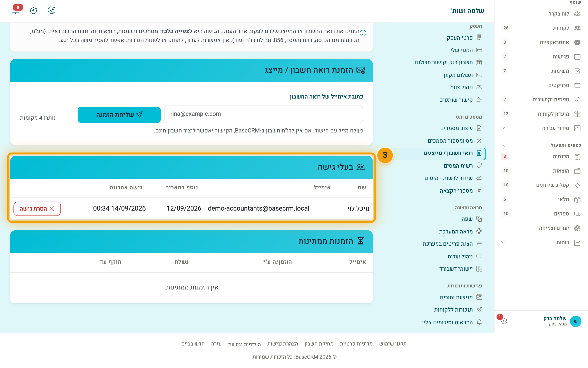Image resolution: width=588 pixels, height=368 pixels.
Task: Open the notifications bell icon
Action: [x=16, y=10]
